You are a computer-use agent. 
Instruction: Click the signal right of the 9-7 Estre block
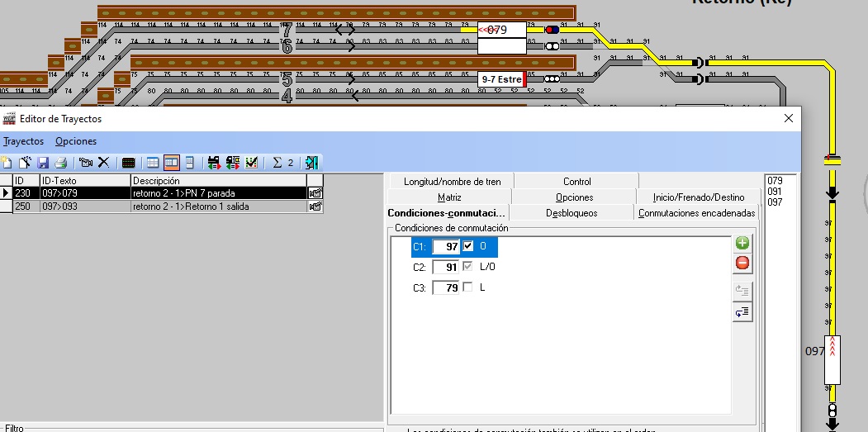[552, 79]
